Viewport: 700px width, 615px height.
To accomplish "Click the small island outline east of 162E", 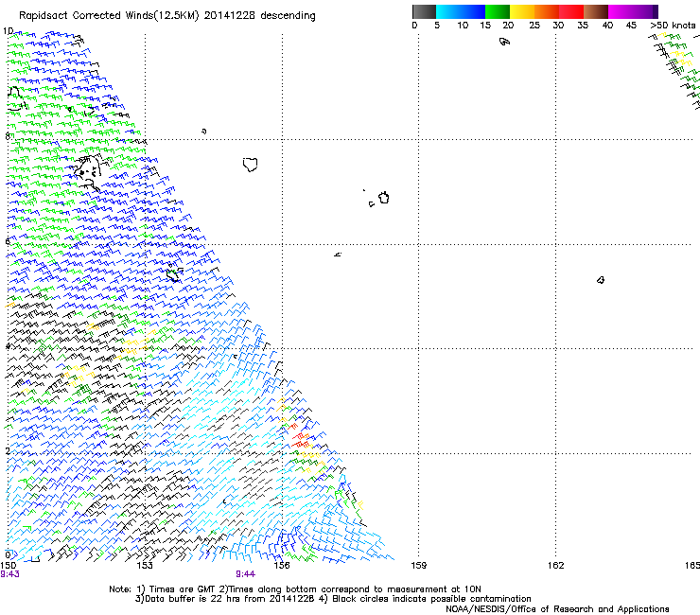I will coord(601,280).
